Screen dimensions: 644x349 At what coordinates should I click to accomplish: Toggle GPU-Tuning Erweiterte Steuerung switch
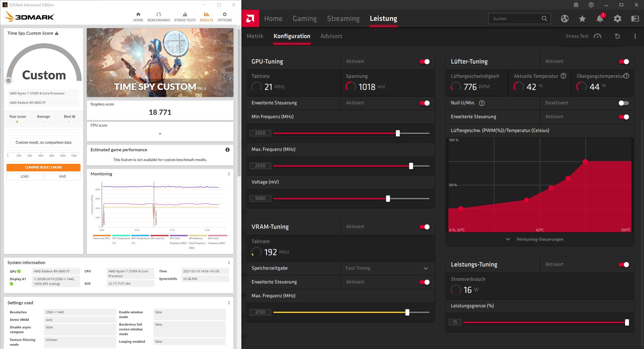tap(424, 103)
